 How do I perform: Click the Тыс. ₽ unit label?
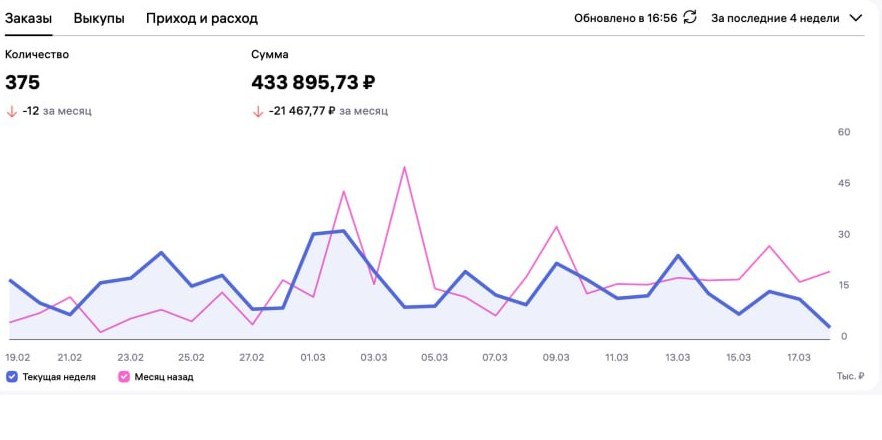(x=850, y=376)
